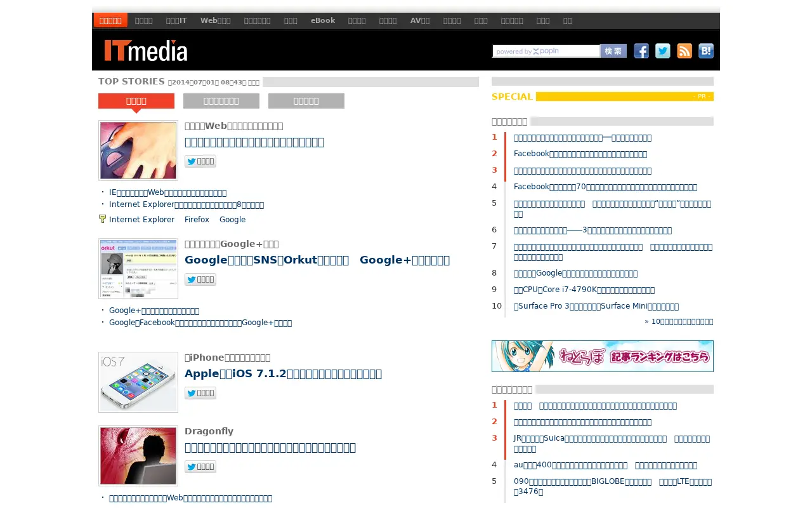Click the search button next to the popIn field
The height and width of the screenshot is (508, 812).
coord(613,51)
